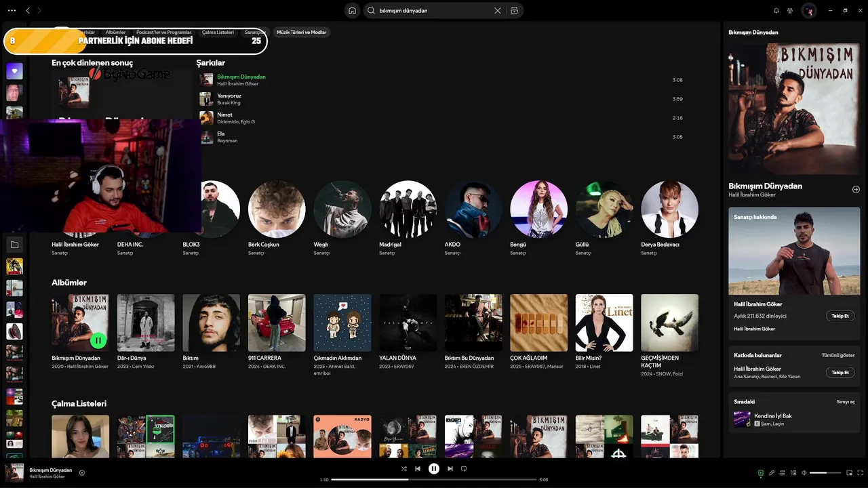Image resolution: width=868 pixels, height=488 pixels.
Task: Open the Friend Activity icon
Action: [790, 11]
